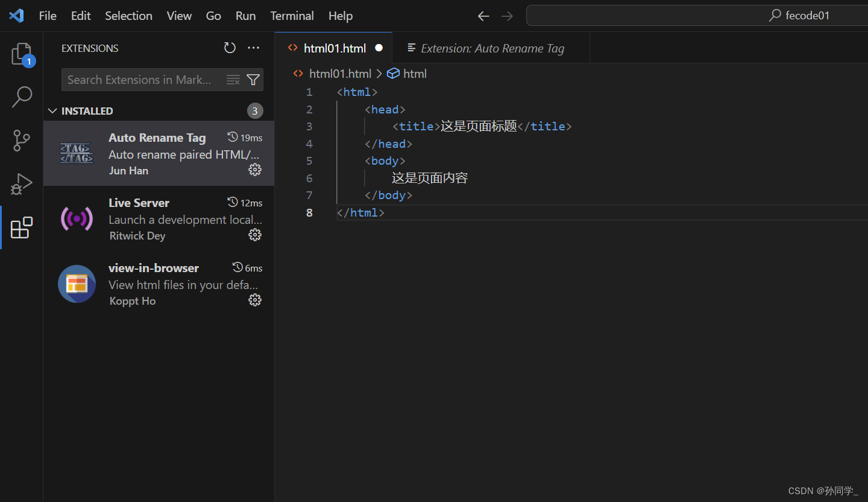Open Auto Rename Tag manage gear
The image size is (868, 502).
pos(255,170)
